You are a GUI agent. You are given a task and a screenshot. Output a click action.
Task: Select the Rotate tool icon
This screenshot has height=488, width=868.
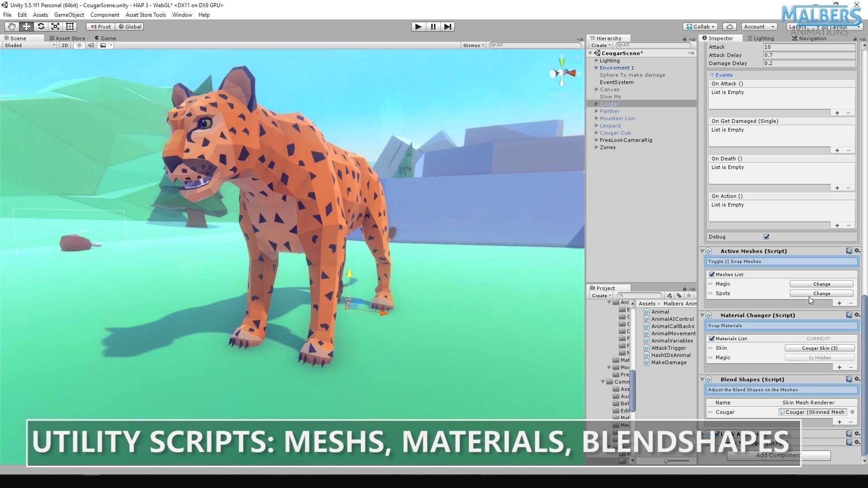(x=41, y=27)
